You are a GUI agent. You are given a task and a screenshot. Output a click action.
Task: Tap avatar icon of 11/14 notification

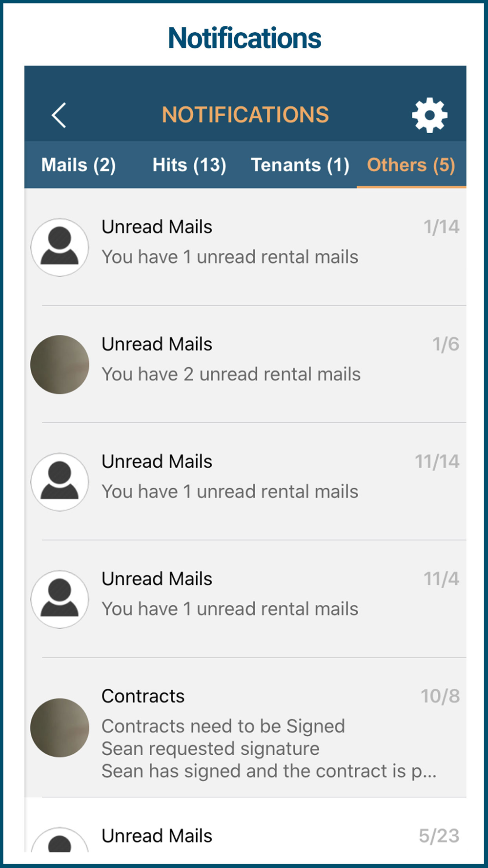(x=60, y=482)
